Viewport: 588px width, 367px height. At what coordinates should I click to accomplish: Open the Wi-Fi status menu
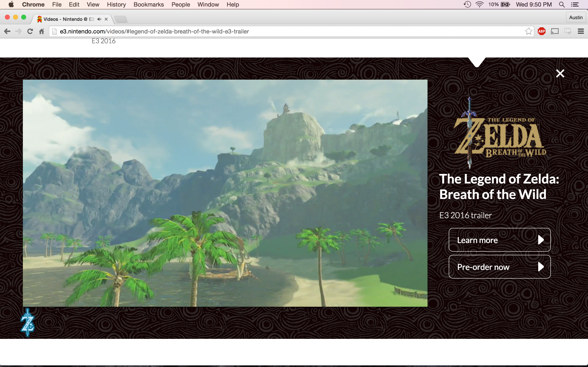(x=479, y=5)
